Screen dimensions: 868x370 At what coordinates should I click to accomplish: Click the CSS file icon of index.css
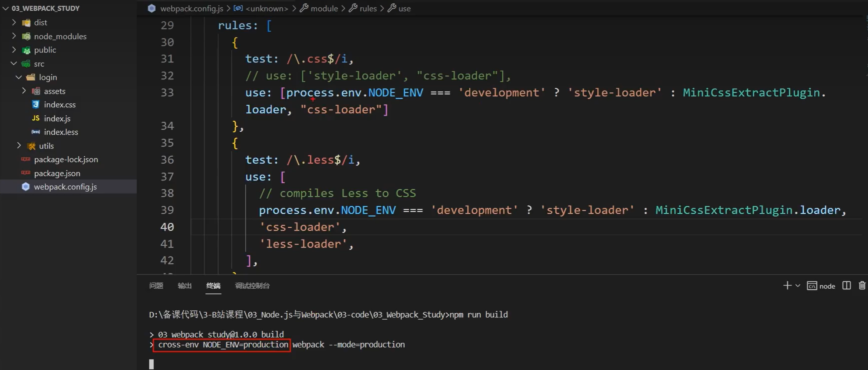pyautogui.click(x=36, y=104)
